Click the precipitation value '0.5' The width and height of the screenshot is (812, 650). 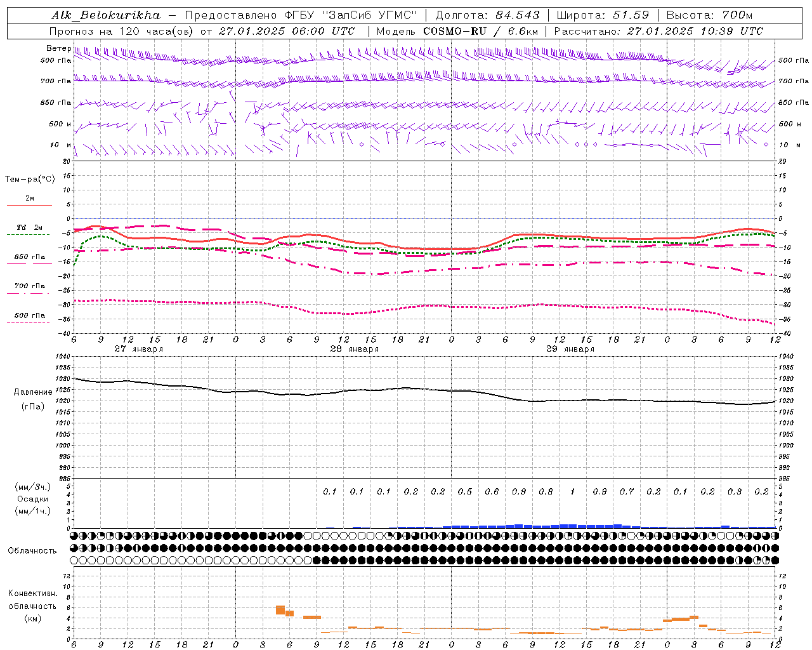[465, 492]
